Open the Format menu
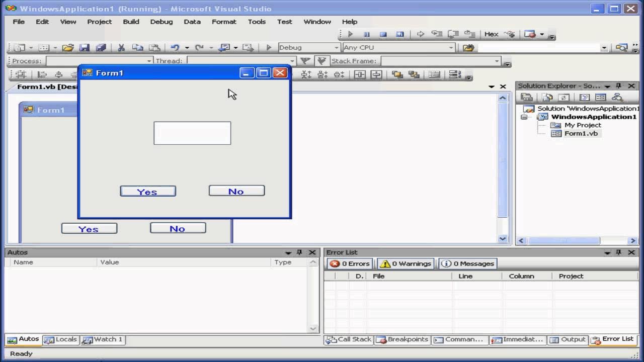 [x=224, y=22]
